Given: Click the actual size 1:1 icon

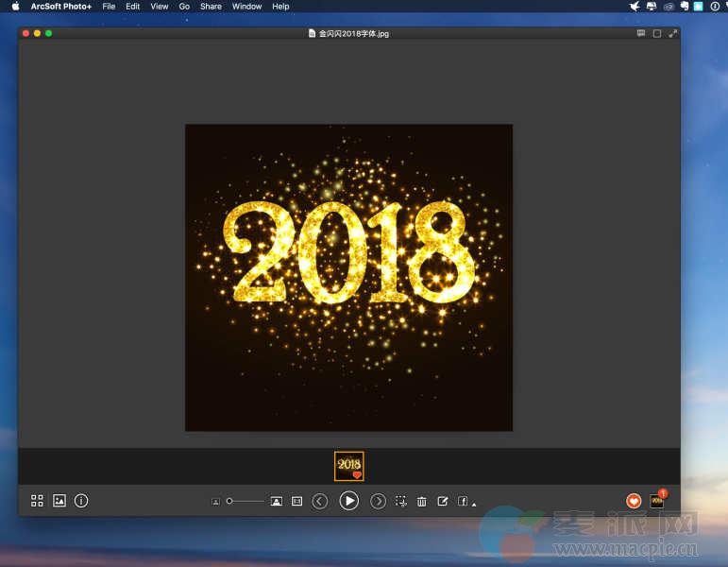Looking at the screenshot, I should click(297, 501).
